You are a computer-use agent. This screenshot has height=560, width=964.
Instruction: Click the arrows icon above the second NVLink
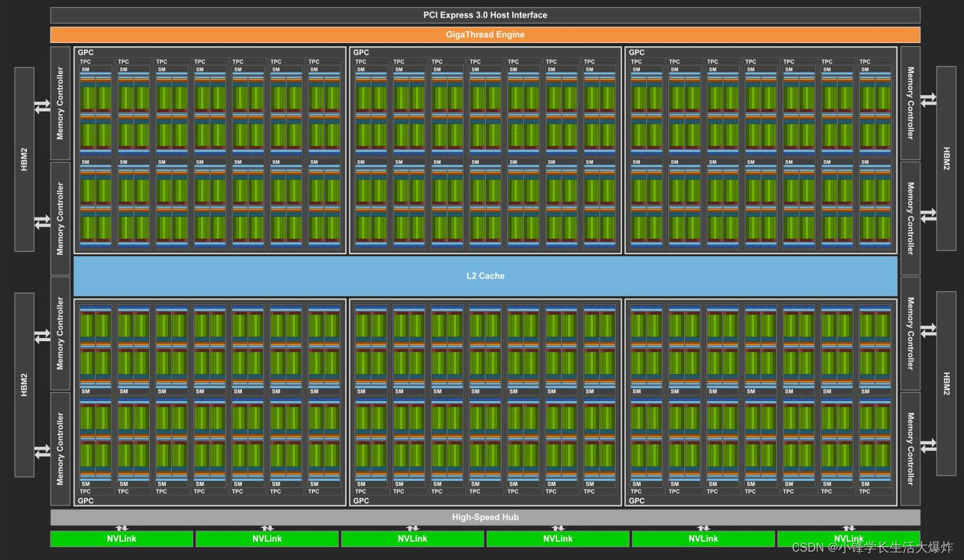(x=267, y=528)
